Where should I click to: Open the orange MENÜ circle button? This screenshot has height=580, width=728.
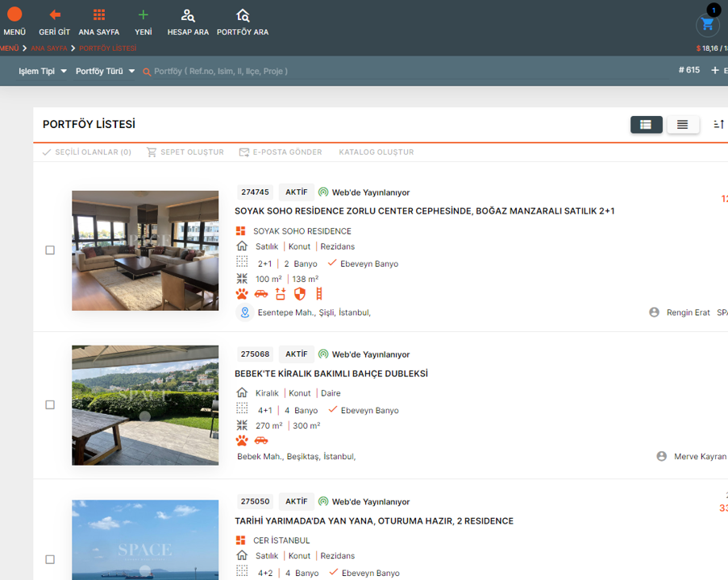15,14
